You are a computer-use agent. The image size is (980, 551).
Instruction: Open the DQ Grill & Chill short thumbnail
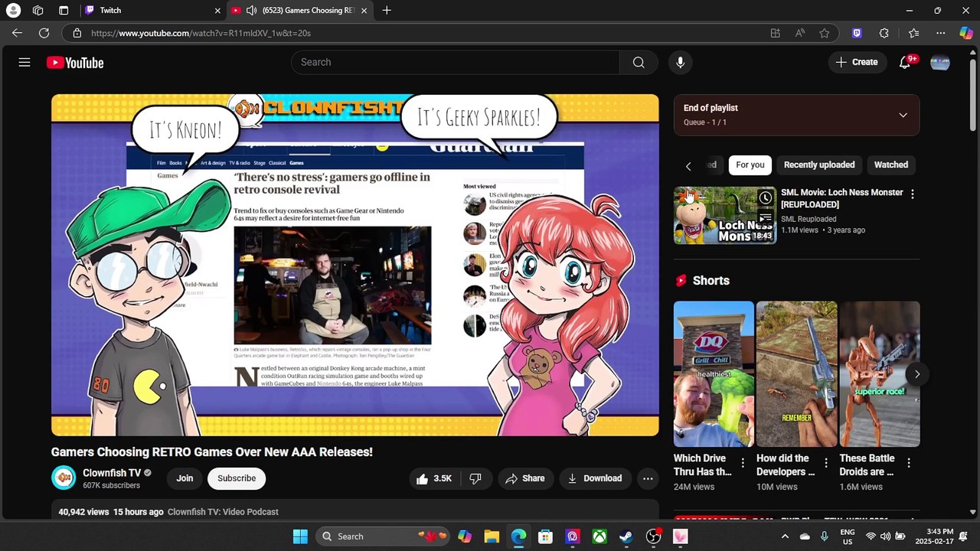(714, 374)
